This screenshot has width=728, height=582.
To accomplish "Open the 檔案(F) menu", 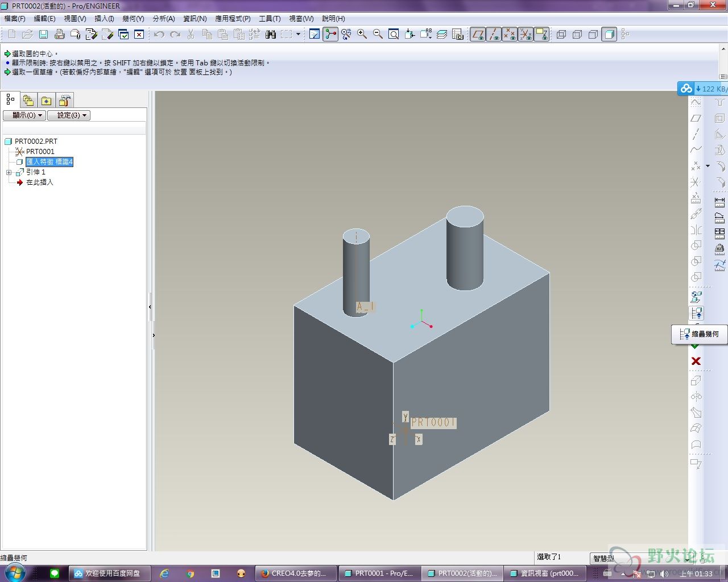I will 15,19.
